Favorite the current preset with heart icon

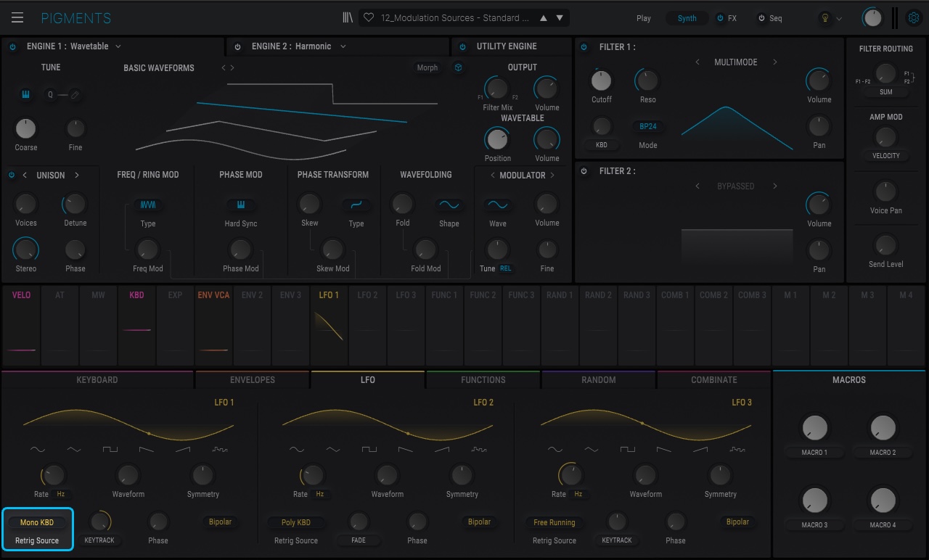click(369, 18)
